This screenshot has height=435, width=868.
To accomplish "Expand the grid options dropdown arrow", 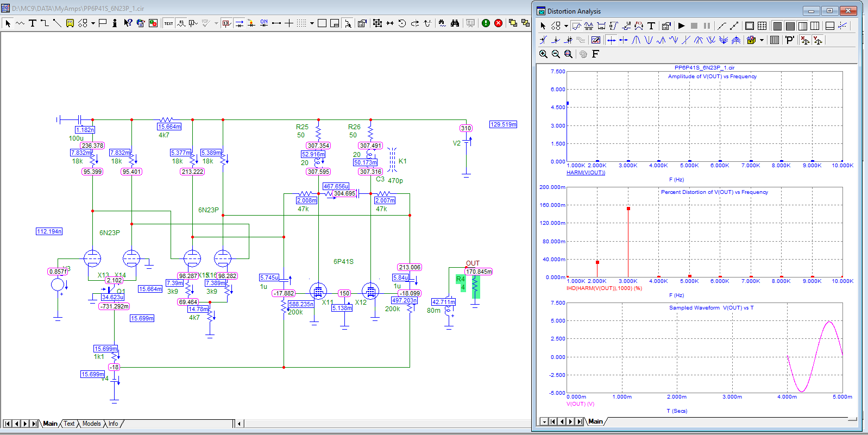I will click(x=312, y=23).
